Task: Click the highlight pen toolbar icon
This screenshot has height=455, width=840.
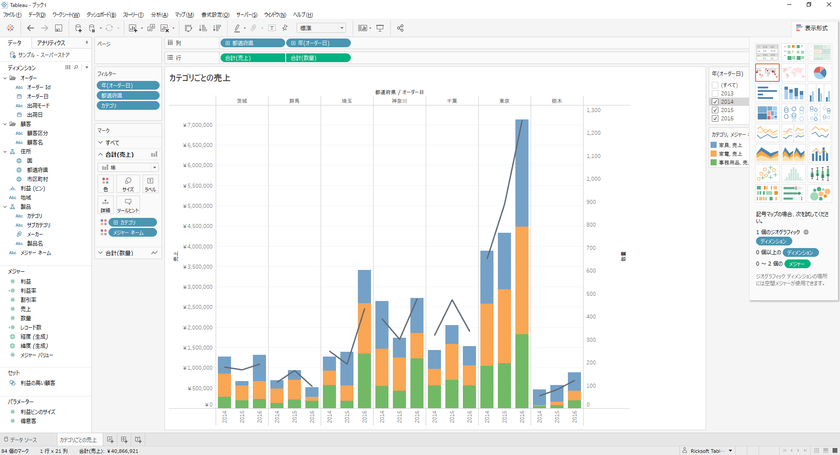Action: click(237, 28)
